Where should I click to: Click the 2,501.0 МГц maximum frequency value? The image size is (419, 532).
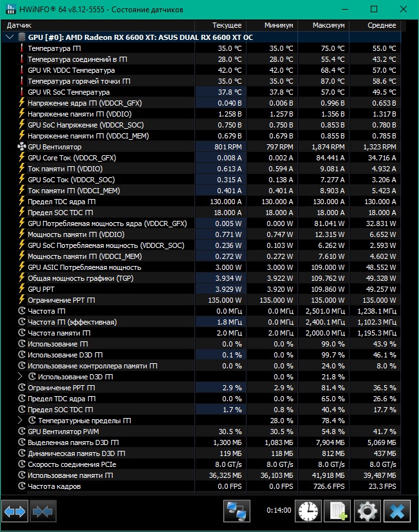tap(325, 311)
